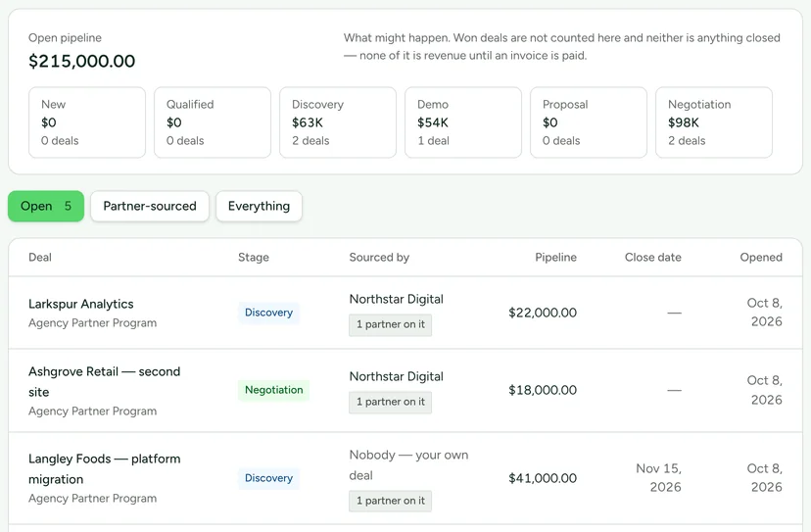811x532 pixels.
Task: Click Agency Partner Program under Ashgrove Retail
Action: [93, 411]
